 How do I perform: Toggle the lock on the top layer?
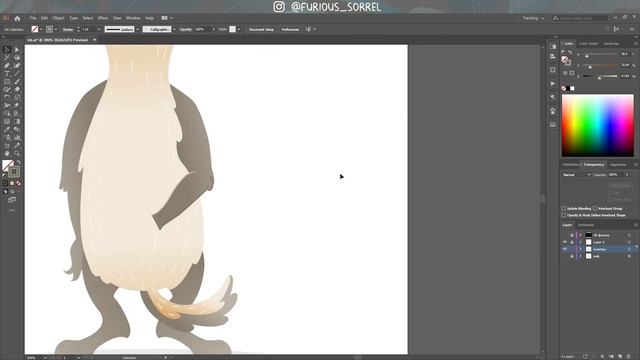pos(572,235)
